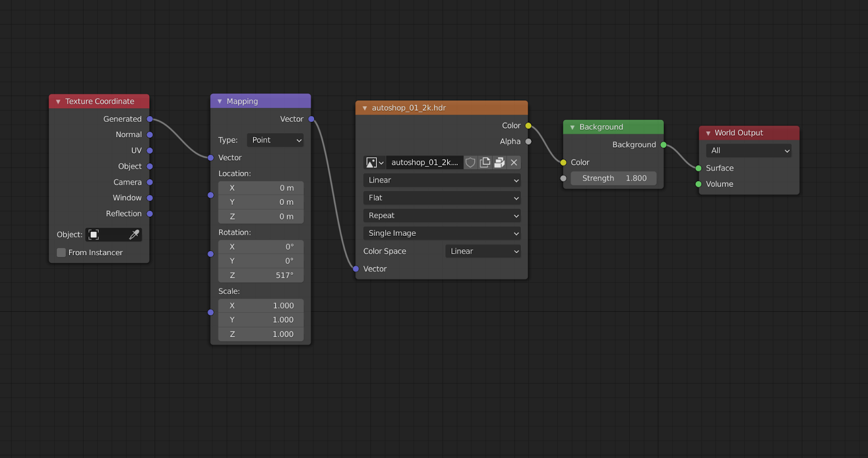This screenshot has width=868, height=458.
Task: Collapse the autoshop_01_2k.hdr node
Action: [x=365, y=108]
